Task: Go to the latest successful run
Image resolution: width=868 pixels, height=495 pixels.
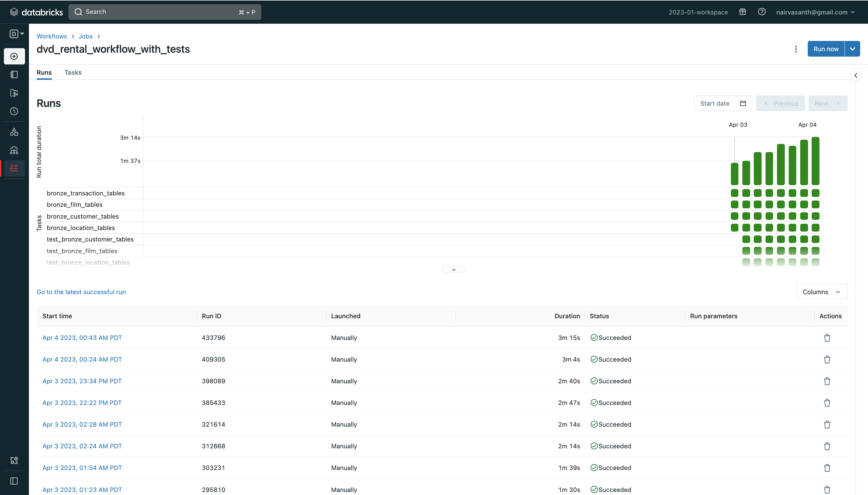Action: 81,292
